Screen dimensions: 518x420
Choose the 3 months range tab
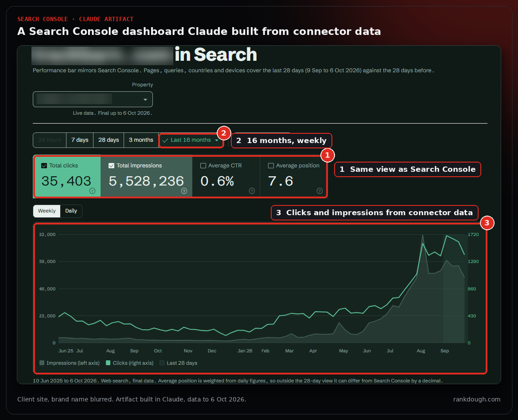point(141,140)
